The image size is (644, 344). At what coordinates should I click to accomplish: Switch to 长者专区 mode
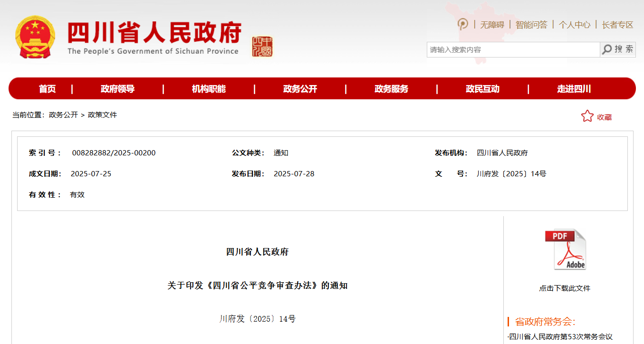[617, 25]
